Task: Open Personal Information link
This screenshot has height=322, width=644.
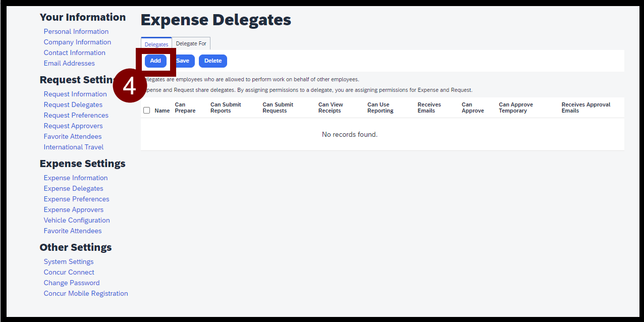Action: click(76, 31)
